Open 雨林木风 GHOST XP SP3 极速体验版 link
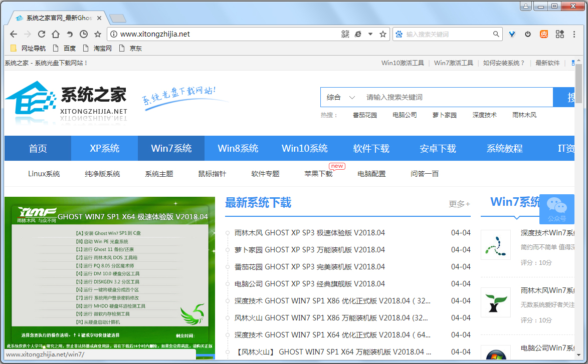588x364 pixels. point(309,233)
